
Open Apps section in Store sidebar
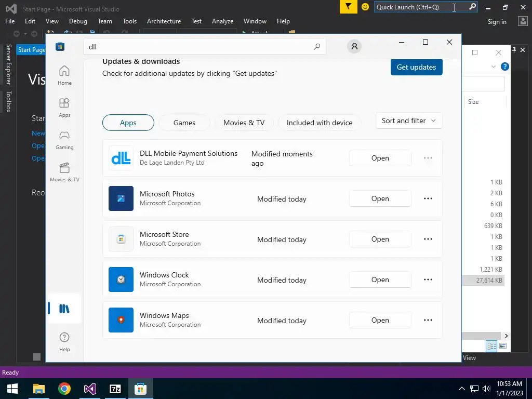coord(64,108)
